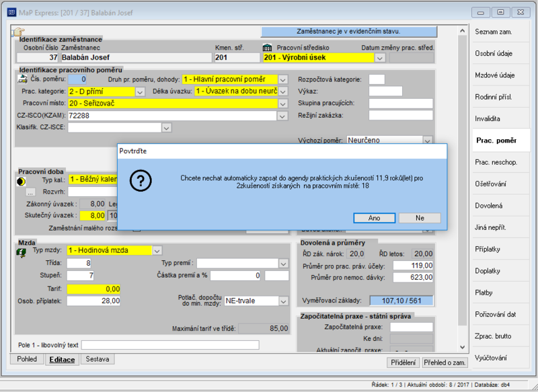Viewport: 538px width, 392px height.
Task: Click the Vyměřovací základy value button
Action: (x=401, y=301)
